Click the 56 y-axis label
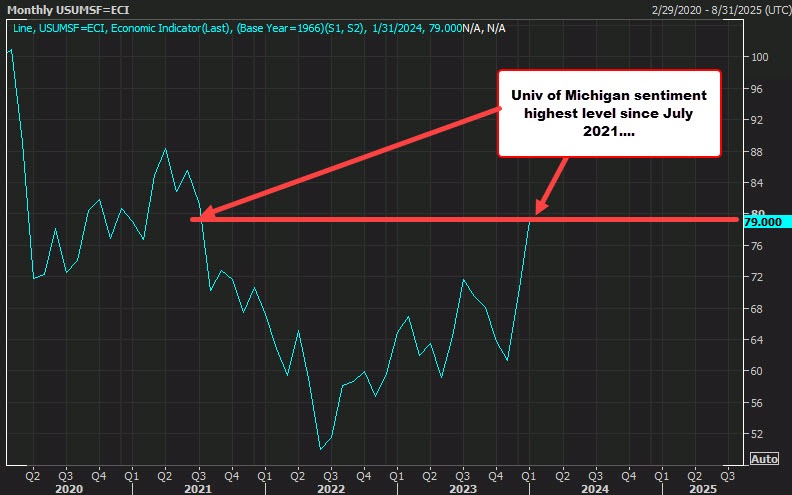792x495 pixels. (757, 403)
